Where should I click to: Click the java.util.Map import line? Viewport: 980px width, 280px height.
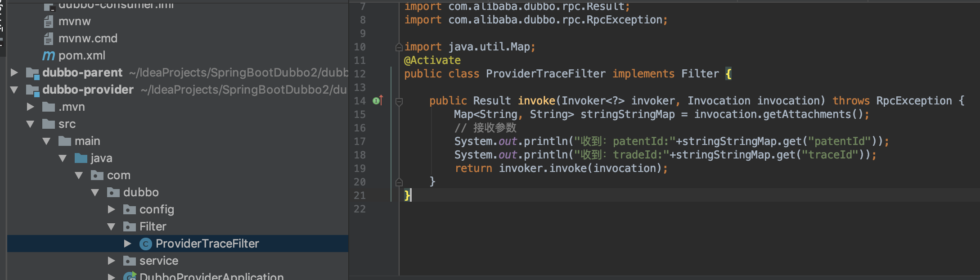point(470,47)
